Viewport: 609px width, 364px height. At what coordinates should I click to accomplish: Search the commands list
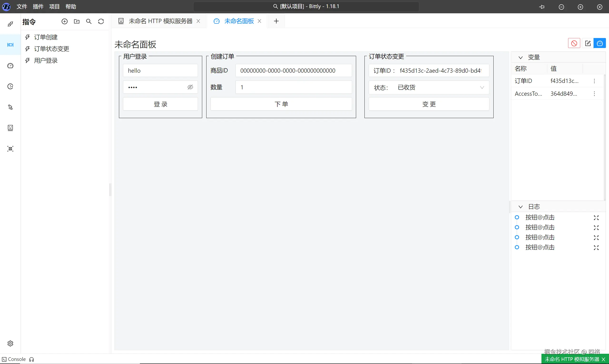89,22
